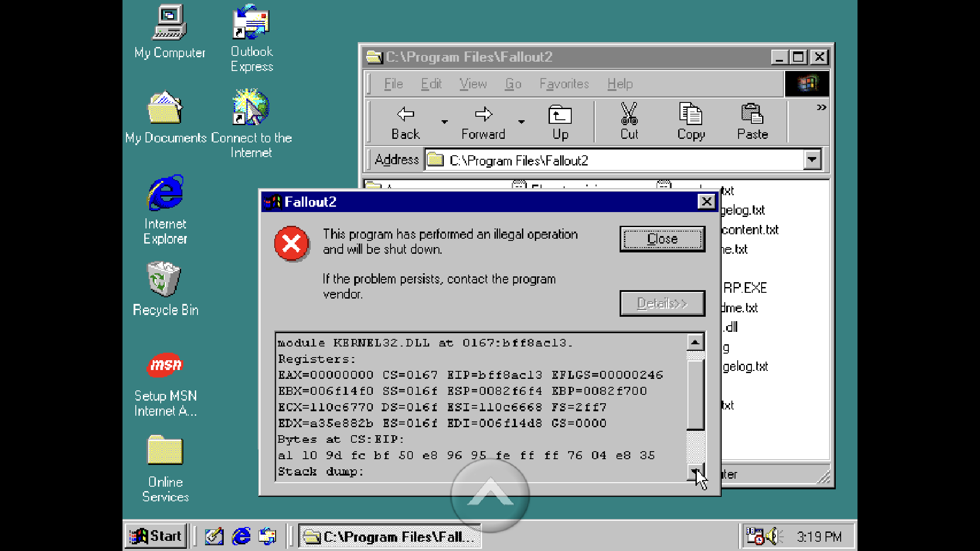Screen dimensions: 980x551
Task: Open the Start menu
Action: (x=156, y=536)
